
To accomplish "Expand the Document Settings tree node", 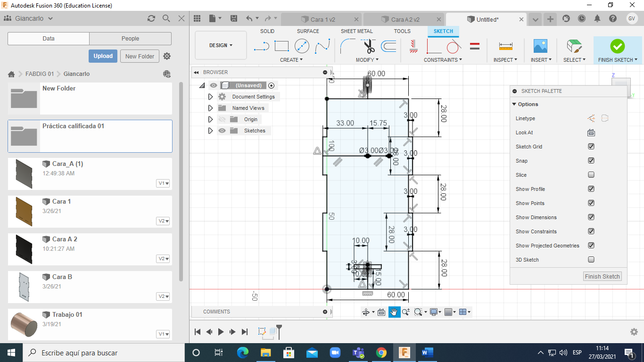I will click(x=211, y=97).
